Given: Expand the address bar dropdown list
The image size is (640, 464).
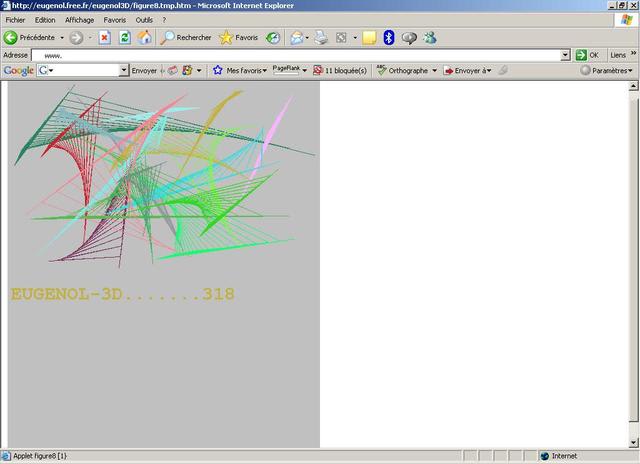Looking at the screenshot, I should pos(565,55).
